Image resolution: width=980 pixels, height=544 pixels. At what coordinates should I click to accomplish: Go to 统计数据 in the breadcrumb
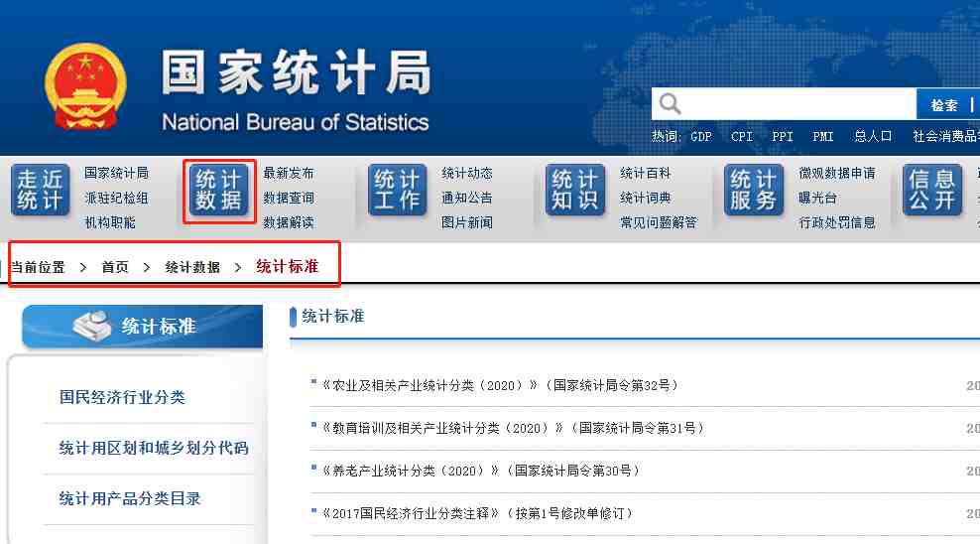[x=192, y=267]
